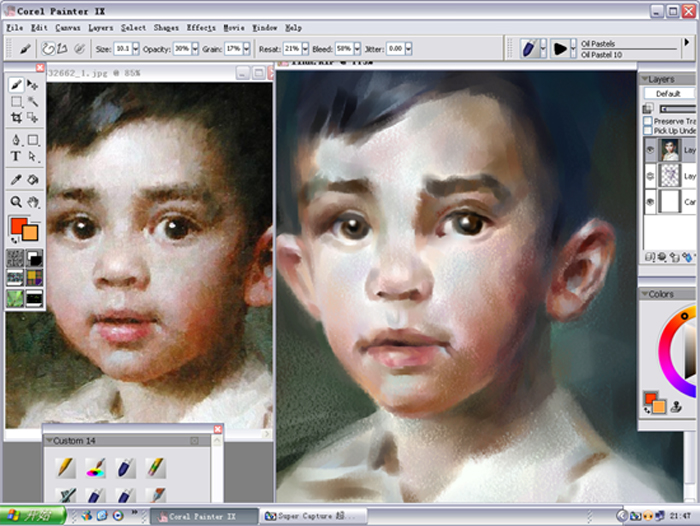Select the Brush tool in the toolbox

click(x=16, y=84)
